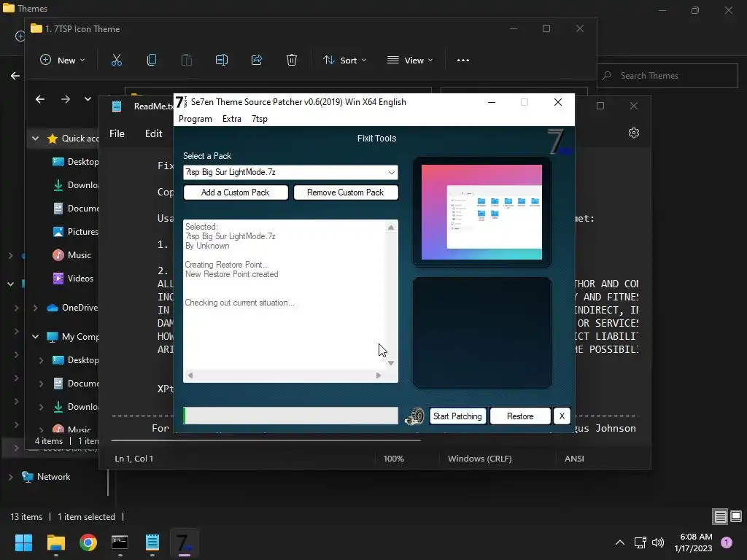Open the View dropdown in Explorer toolbar
747x560 pixels.
pyautogui.click(x=410, y=60)
